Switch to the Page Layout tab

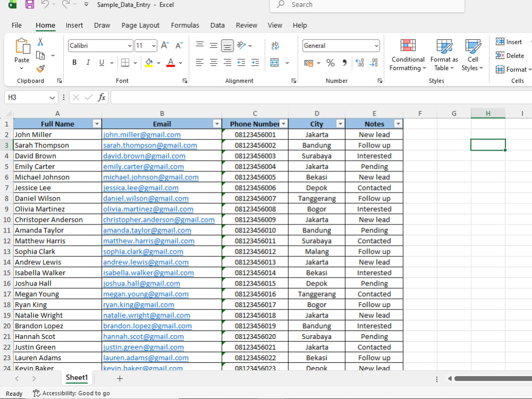click(x=140, y=25)
